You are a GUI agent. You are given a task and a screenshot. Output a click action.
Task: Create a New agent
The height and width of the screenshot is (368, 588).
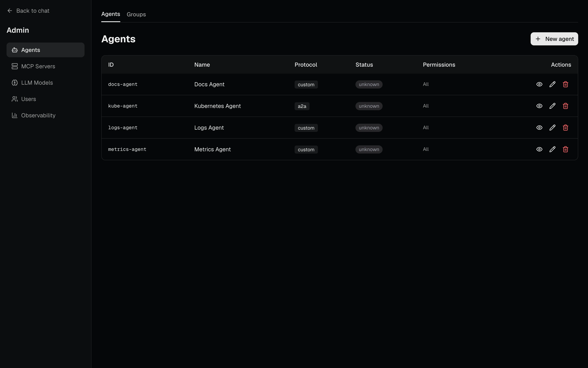click(554, 39)
